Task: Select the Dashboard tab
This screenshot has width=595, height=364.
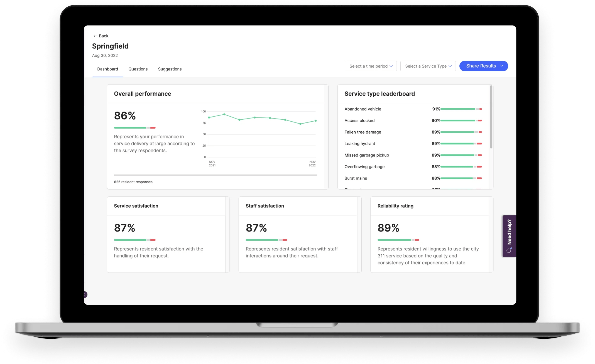Action: [107, 69]
